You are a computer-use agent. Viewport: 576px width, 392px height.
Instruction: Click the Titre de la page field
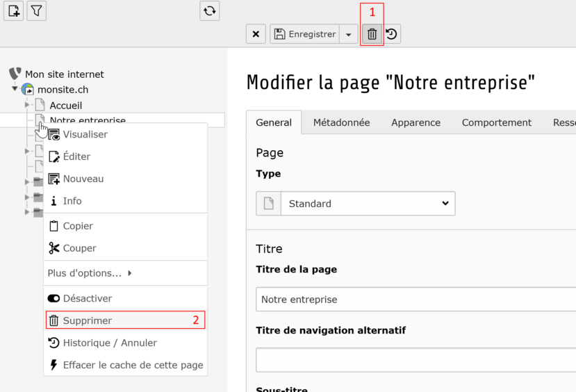click(x=415, y=300)
